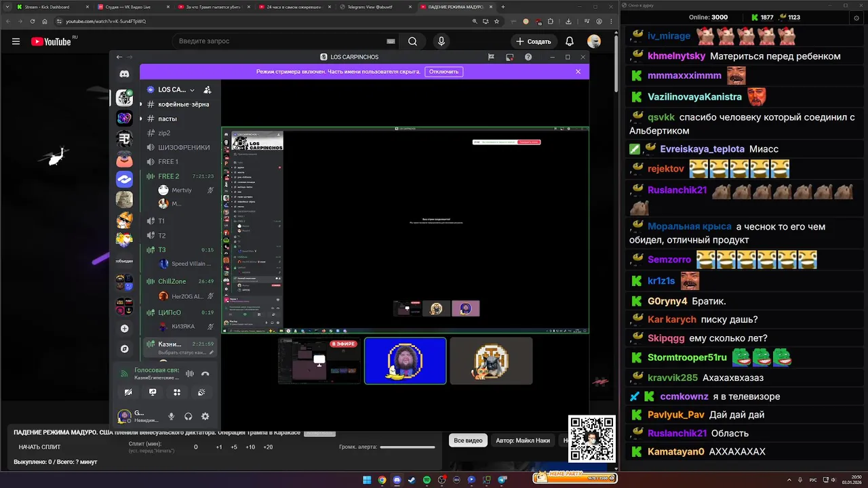The height and width of the screenshot is (488, 868).
Task: Share your screen in Discord voice panel
Action: 153,392
